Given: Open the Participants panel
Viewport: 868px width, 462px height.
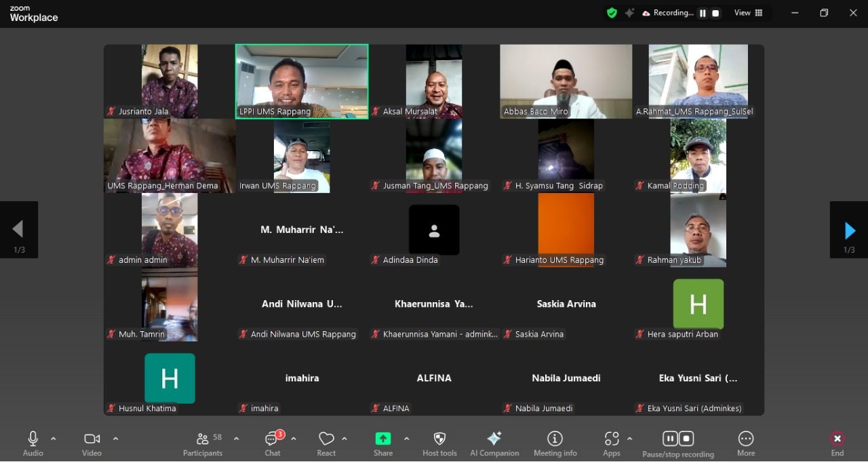Looking at the screenshot, I should pyautogui.click(x=203, y=444).
